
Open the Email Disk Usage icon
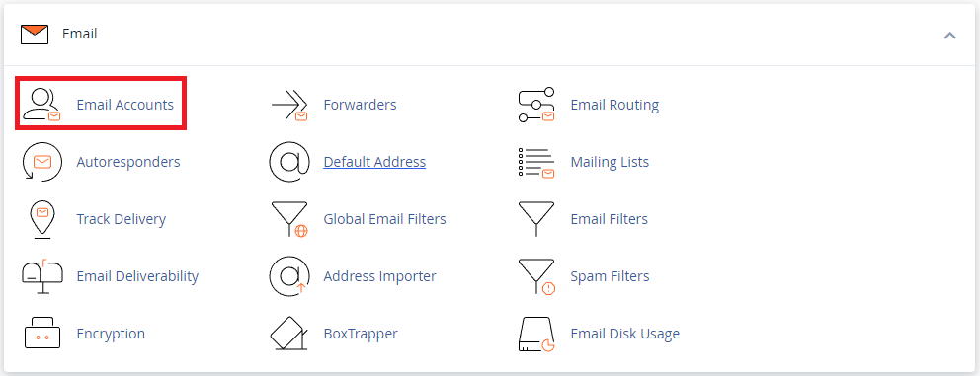[536, 335]
